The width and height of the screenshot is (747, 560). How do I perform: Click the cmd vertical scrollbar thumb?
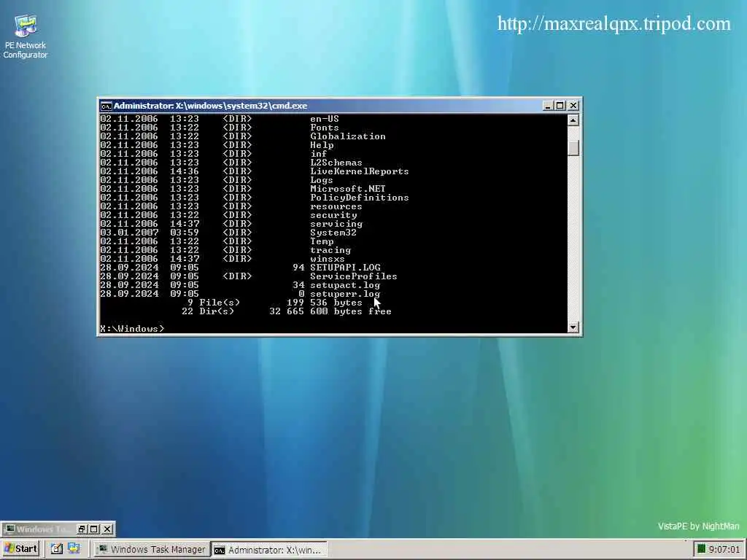tap(573, 147)
